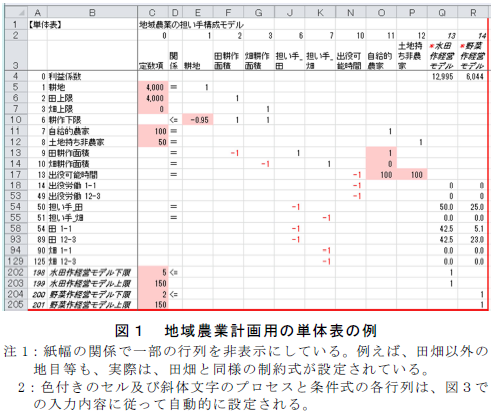Screen dimensions: 493x418
Task: Click the -0.95 cell
Action: (198, 120)
